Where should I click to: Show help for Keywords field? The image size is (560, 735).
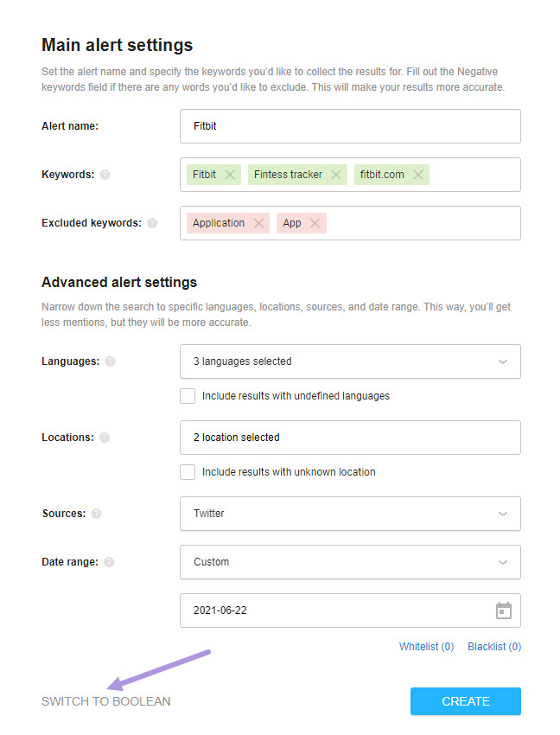105,175
